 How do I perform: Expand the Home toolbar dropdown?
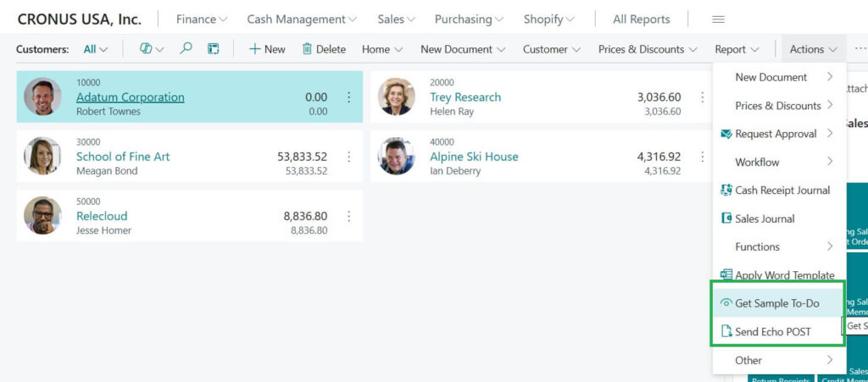click(382, 49)
